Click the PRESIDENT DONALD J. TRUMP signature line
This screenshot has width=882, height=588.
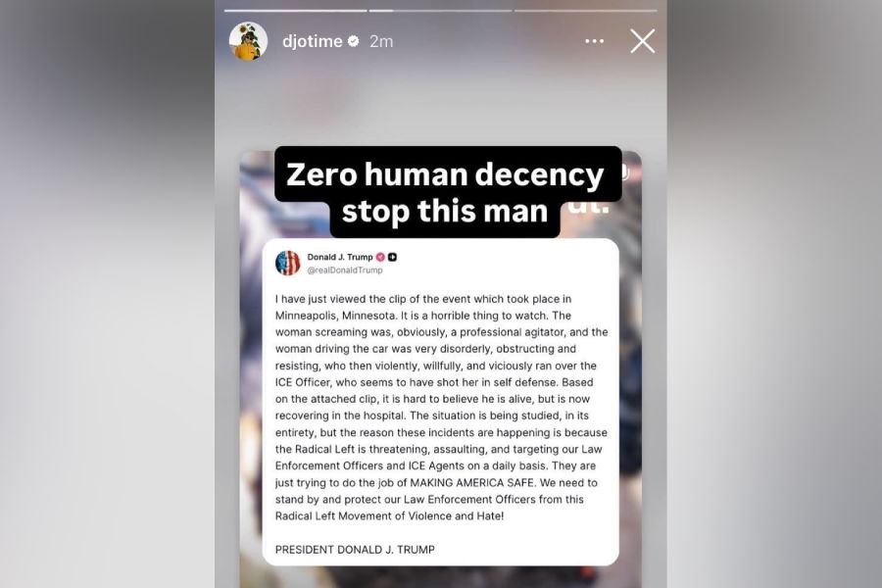click(355, 550)
